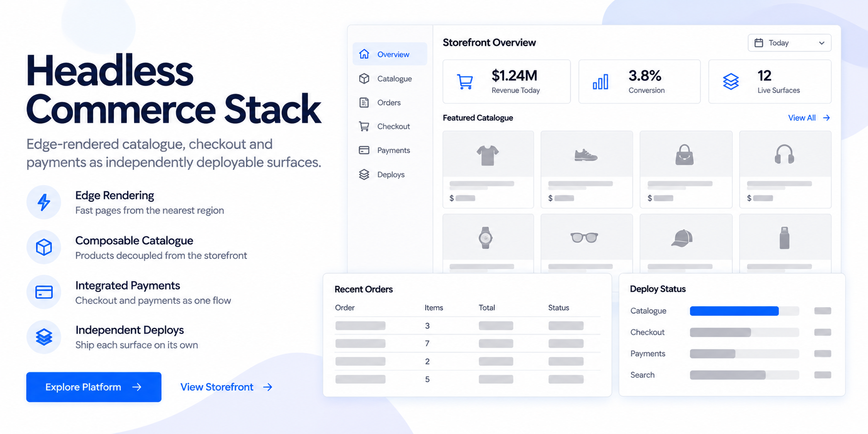Click the View All catalogue link
868x434 pixels.
pos(809,118)
